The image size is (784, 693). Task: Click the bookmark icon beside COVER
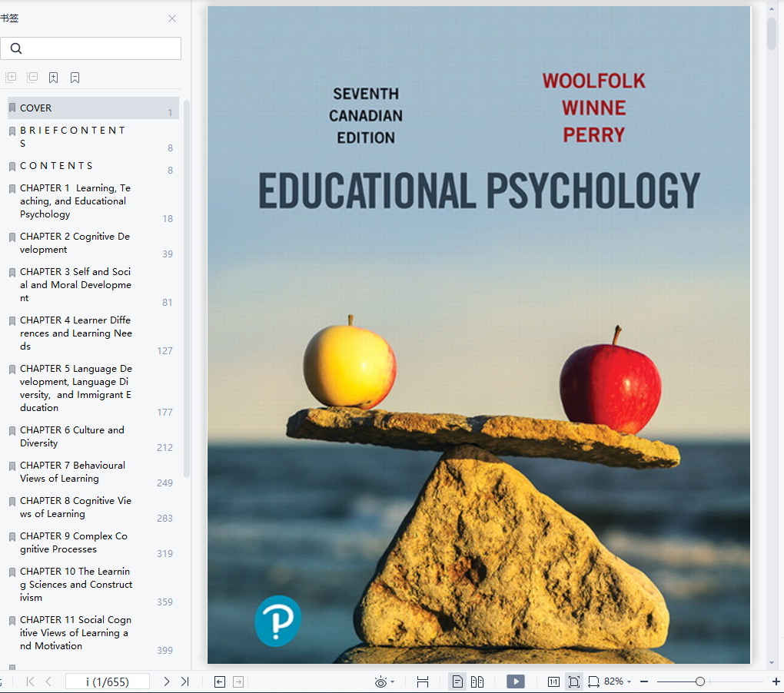tap(12, 108)
